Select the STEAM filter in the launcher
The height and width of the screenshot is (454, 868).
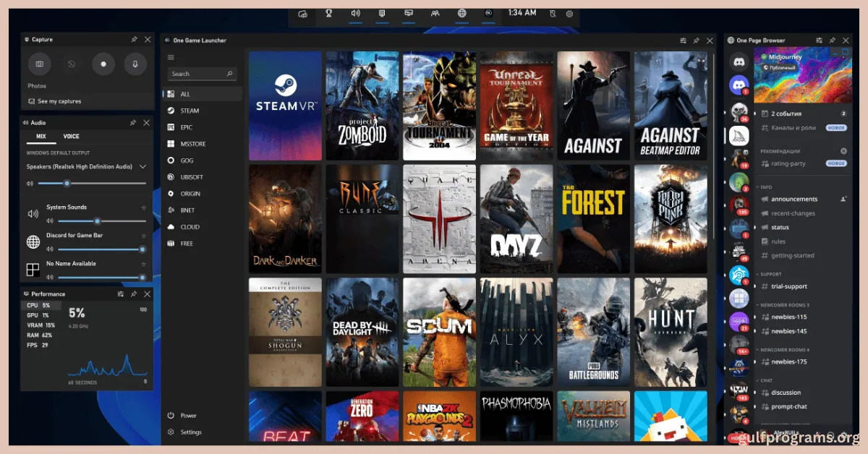tap(190, 111)
